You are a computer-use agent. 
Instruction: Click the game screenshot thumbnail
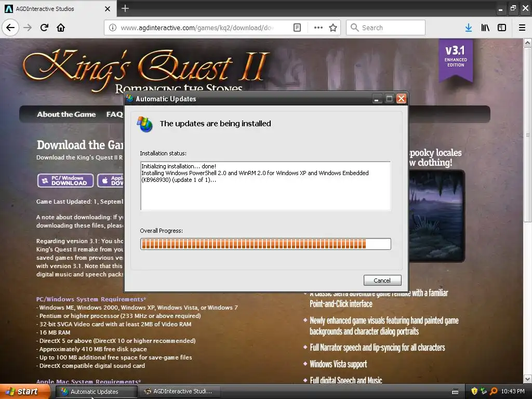pos(436,216)
